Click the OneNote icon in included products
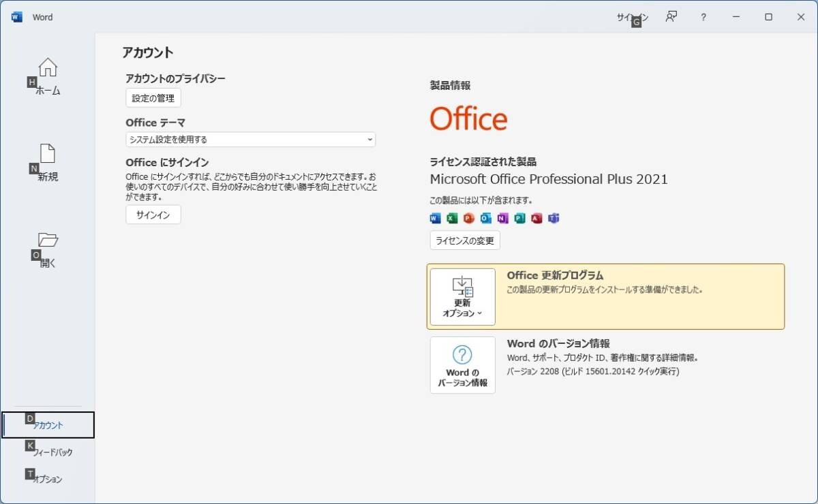This screenshot has height=504, width=818. pyautogui.click(x=502, y=219)
